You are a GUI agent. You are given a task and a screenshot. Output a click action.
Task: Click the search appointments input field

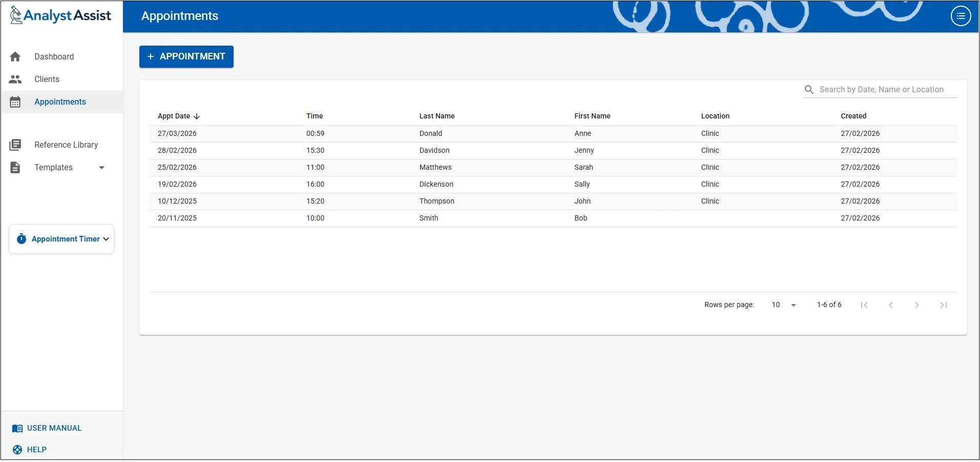coord(881,89)
